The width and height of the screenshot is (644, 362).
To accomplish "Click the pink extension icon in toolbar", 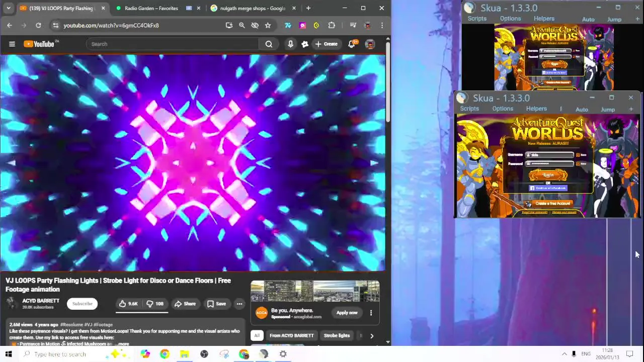I will [302, 25].
